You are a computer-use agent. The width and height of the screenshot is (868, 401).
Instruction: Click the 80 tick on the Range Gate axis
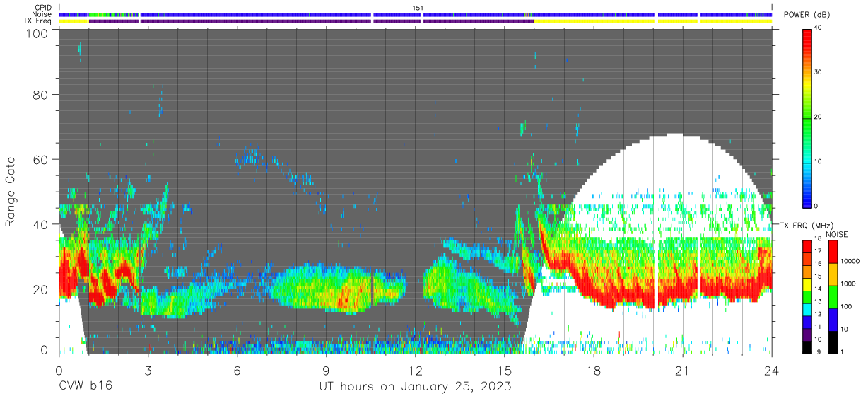(x=40, y=95)
